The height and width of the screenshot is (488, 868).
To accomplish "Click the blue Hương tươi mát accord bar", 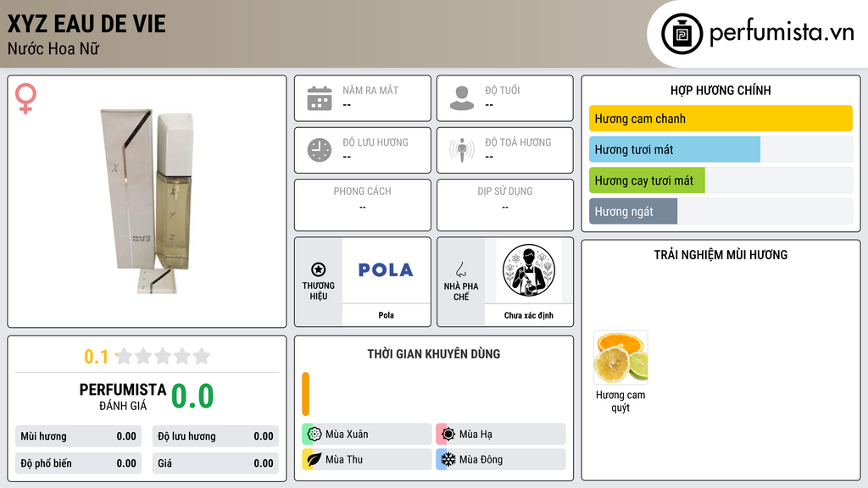I will (675, 149).
